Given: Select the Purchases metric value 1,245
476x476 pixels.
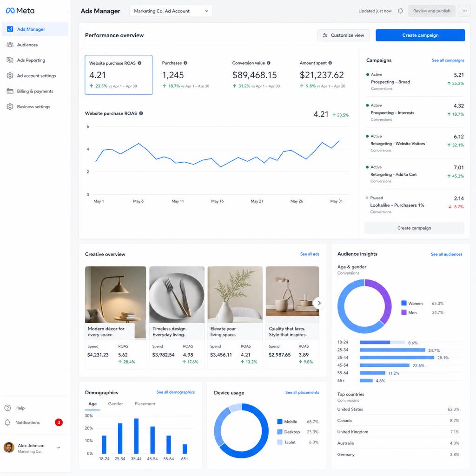Looking at the screenshot, I should tap(173, 75).
